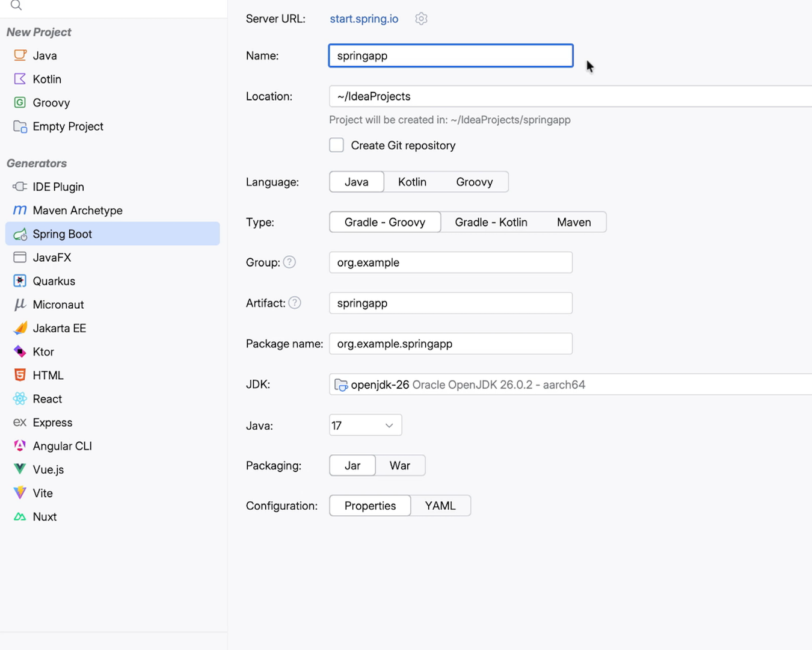
Task: Select Spring Boot generator
Action: coord(112,234)
